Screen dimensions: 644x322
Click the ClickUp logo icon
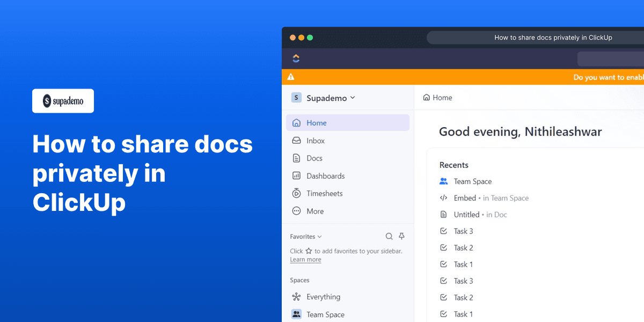(296, 58)
